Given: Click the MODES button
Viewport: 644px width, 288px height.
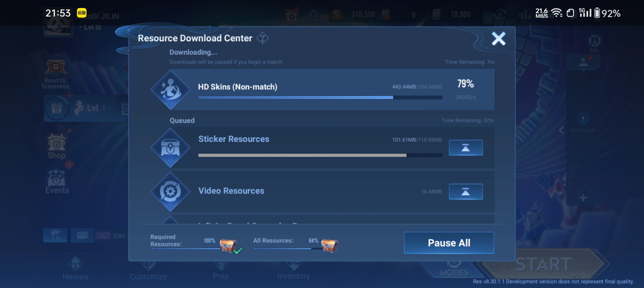Looking at the screenshot, I should 454,269.
